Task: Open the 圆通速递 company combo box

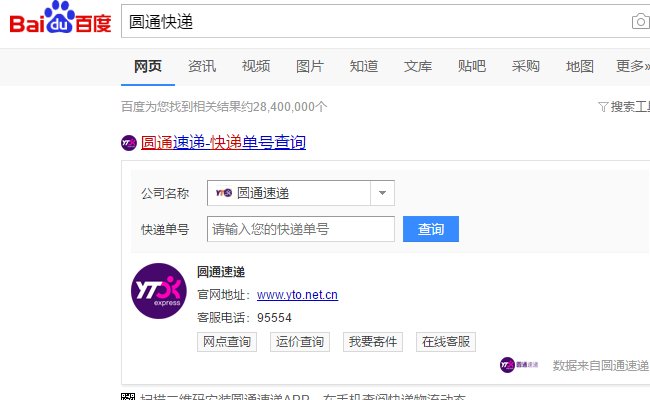Action: [x=290, y=193]
